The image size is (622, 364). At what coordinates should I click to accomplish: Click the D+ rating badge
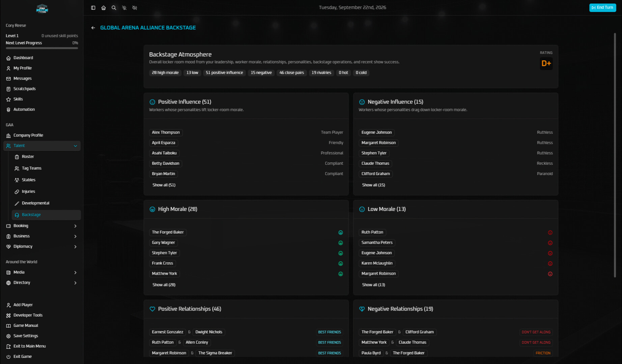pyautogui.click(x=546, y=63)
